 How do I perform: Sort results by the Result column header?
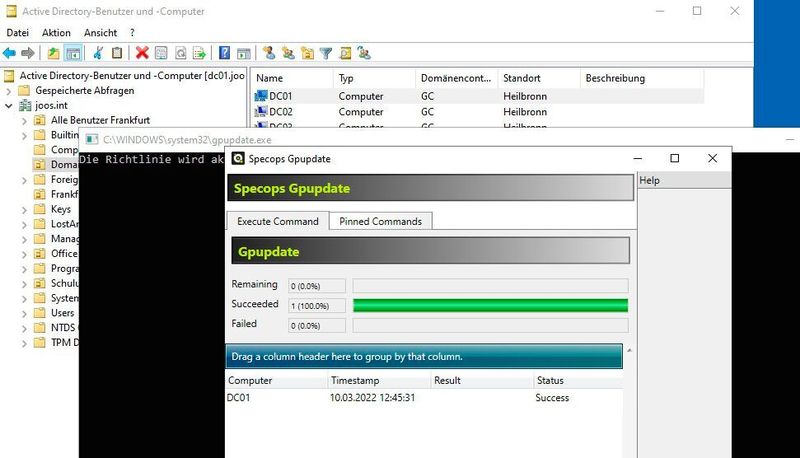tap(483, 380)
